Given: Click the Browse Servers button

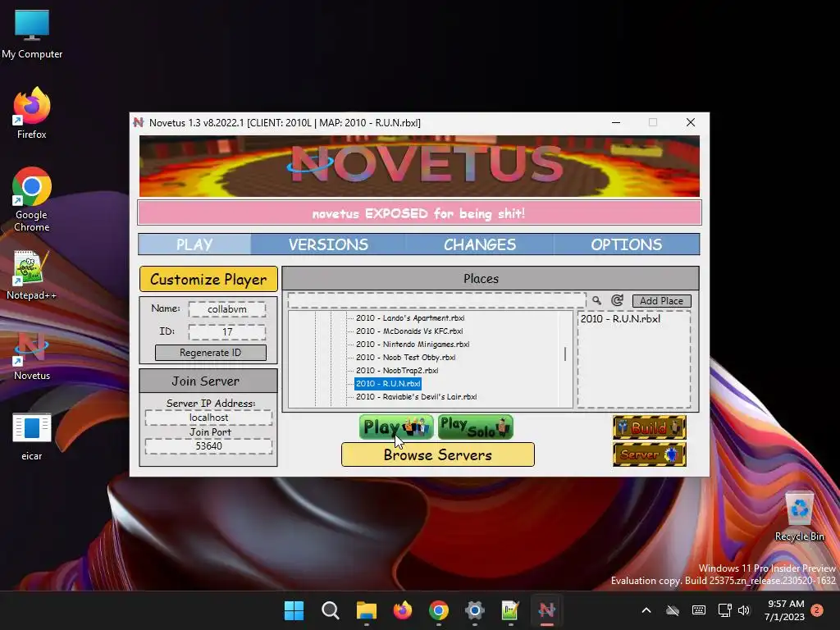Looking at the screenshot, I should tap(438, 454).
